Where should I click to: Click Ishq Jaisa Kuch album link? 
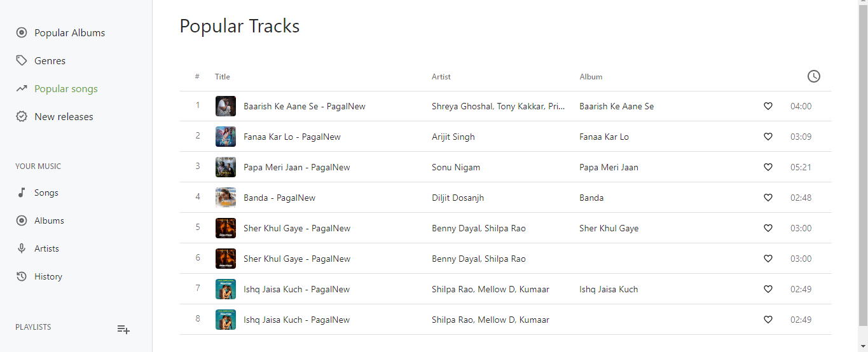pyautogui.click(x=608, y=289)
